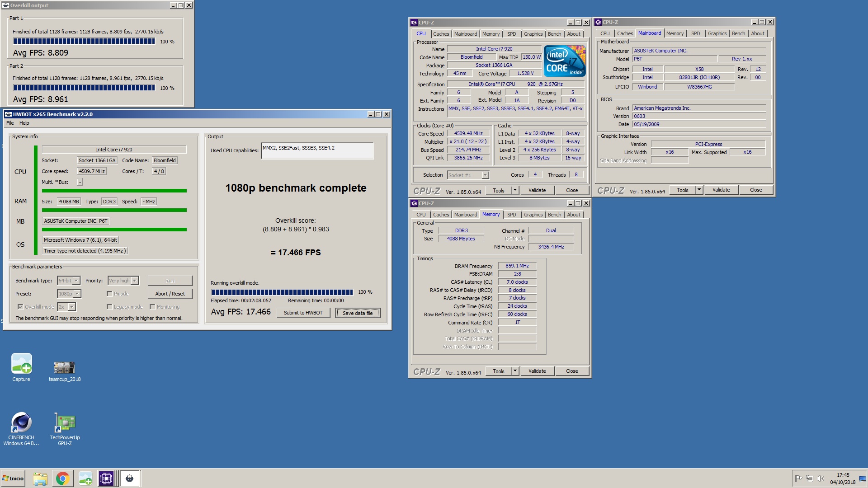Switch to CPU-Z taskbar button
Screen dimensions: 868x488
pyautogui.click(x=107, y=479)
